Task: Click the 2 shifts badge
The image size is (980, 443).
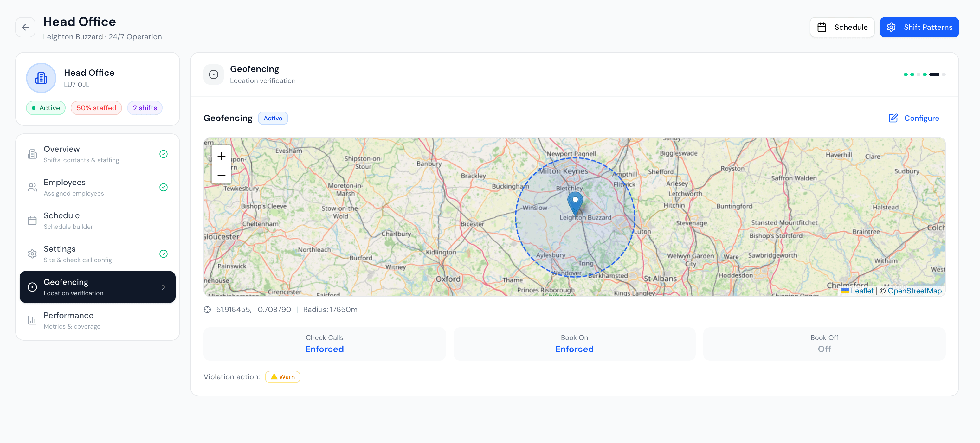Action: coord(145,108)
